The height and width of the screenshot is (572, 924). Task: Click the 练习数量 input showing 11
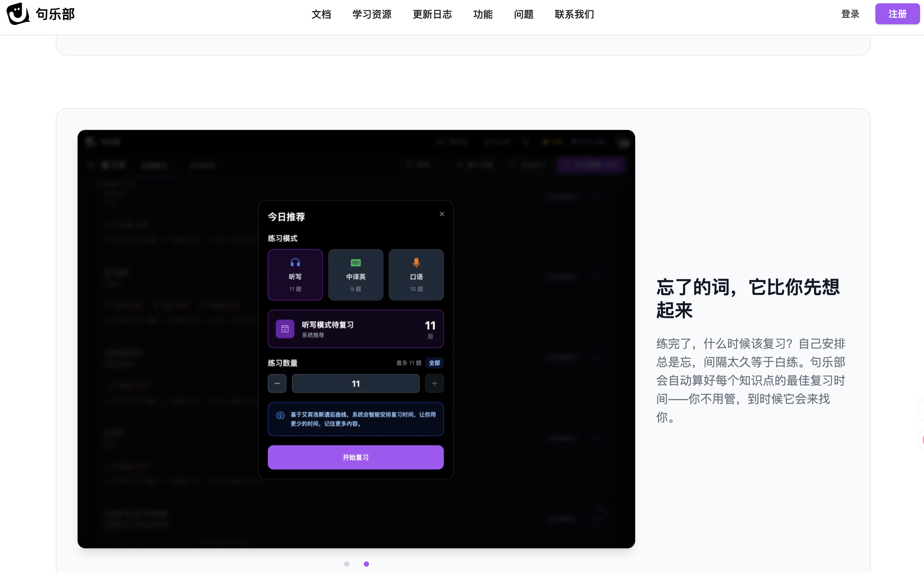(356, 384)
